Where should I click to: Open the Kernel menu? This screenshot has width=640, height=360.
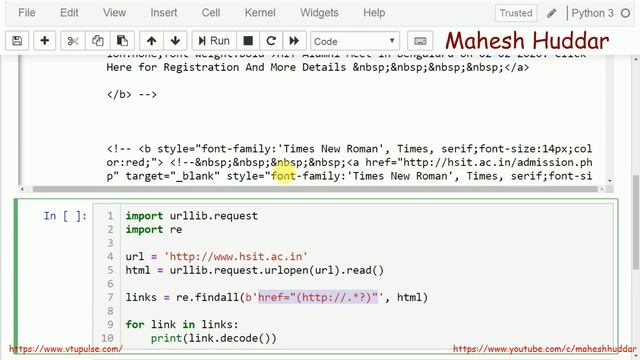(260, 13)
